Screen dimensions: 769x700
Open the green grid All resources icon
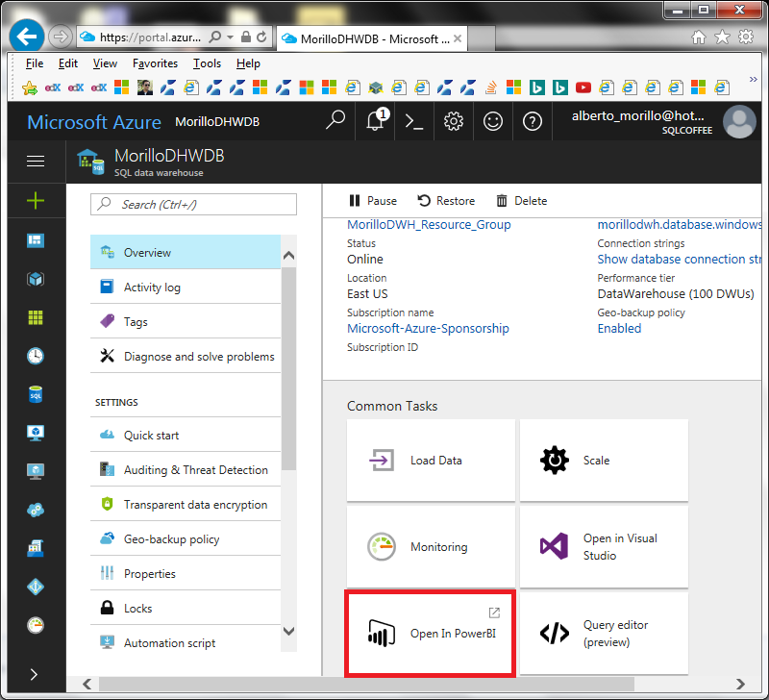click(x=36, y=317)
